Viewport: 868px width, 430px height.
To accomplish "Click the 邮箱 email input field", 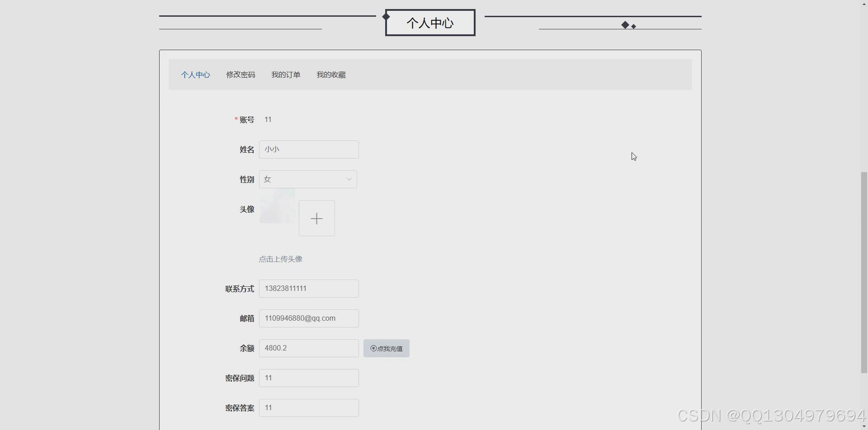I will (x=309, y=318).
